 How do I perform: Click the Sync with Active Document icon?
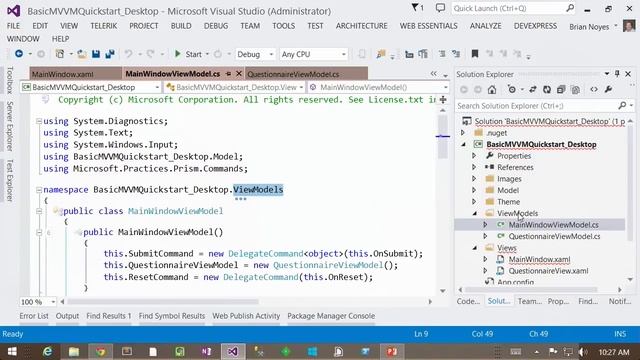[533, 89]
